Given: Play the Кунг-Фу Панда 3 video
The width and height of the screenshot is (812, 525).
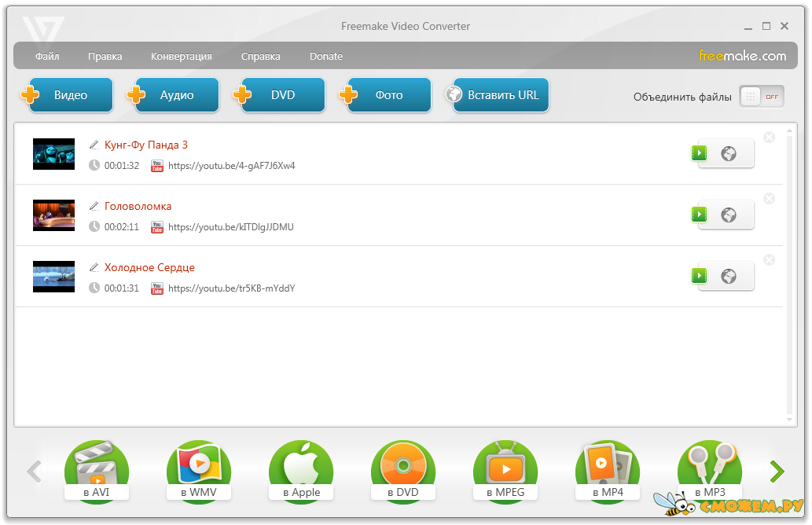Looking at the screenshot, I should 699,153.
